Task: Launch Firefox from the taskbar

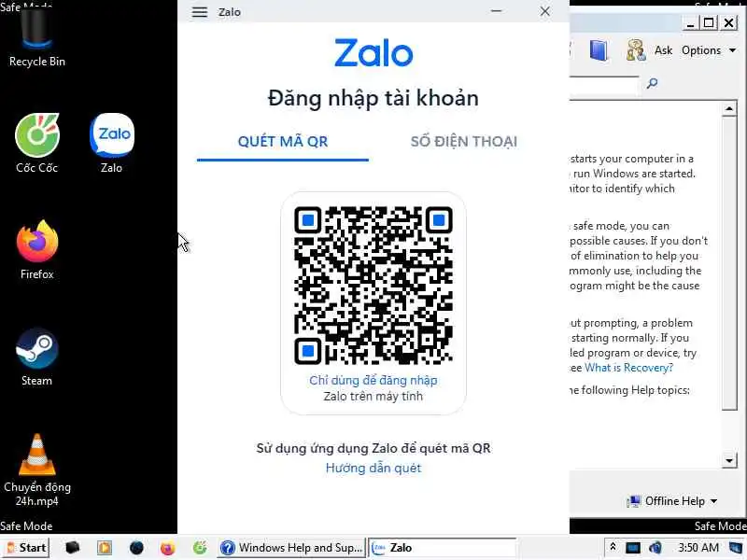Action: [x=168, y=548]
